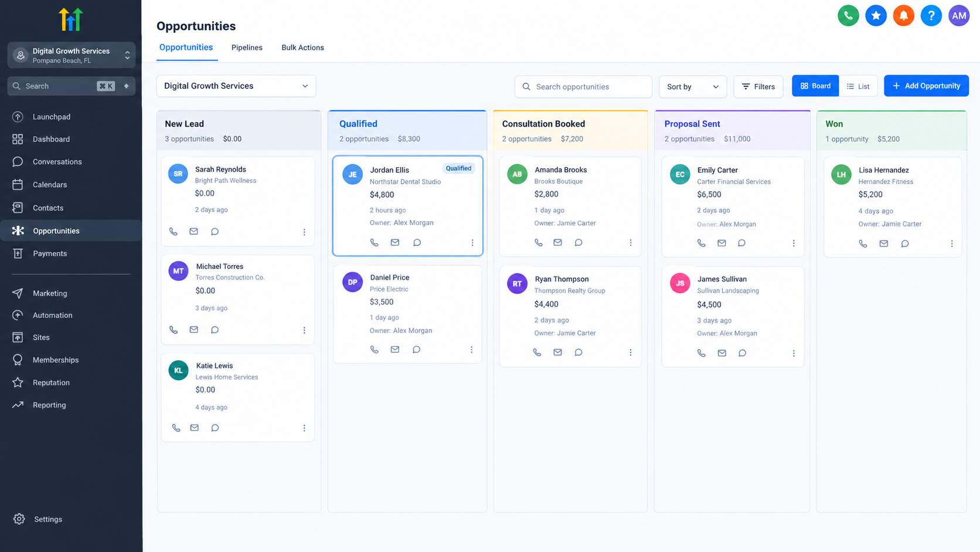The height and width of the screenshot is (552, 980).
Task: Switch to List view
Action: click(858, 86)
